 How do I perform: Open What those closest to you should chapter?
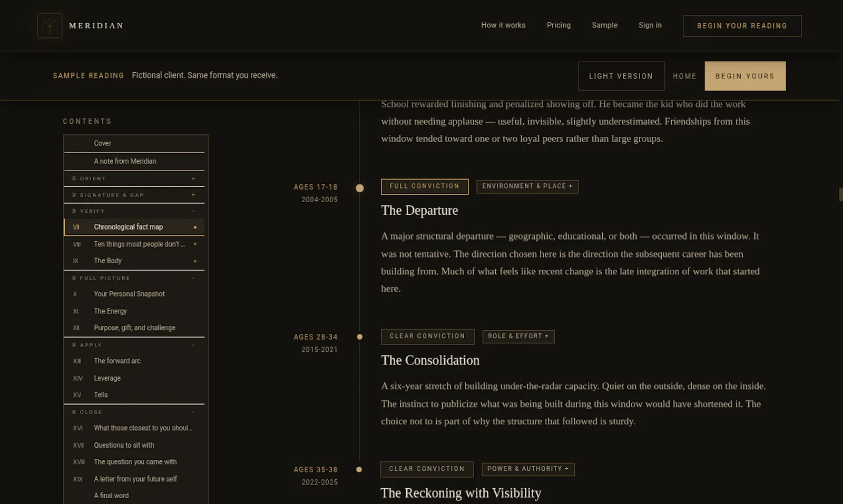pos(134,428)
